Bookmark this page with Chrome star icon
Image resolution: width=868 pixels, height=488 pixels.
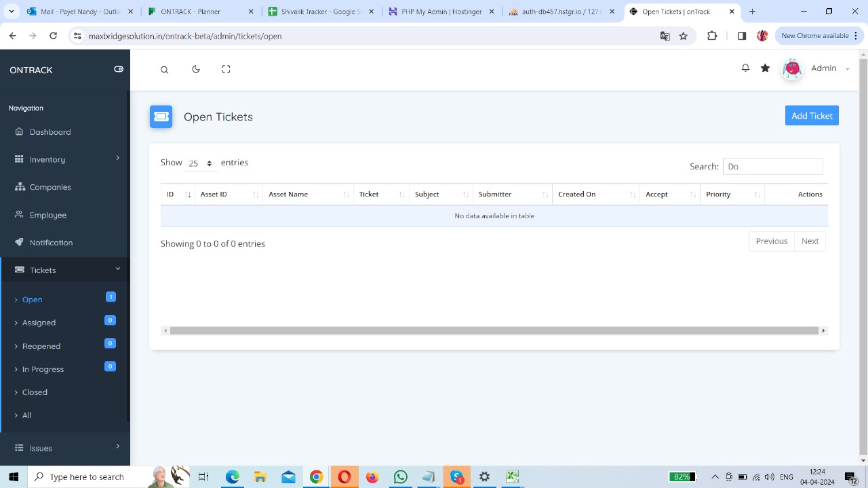coord(684,36)
